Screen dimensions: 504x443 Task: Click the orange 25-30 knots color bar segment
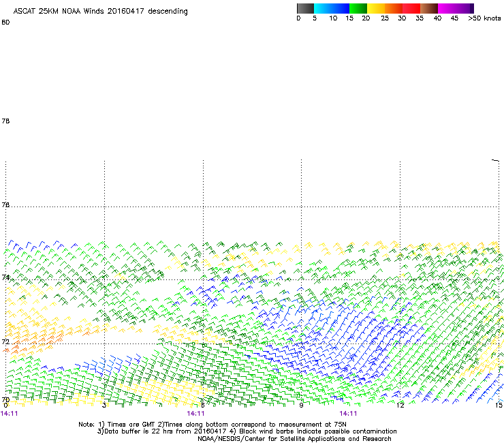pos(394,8)
